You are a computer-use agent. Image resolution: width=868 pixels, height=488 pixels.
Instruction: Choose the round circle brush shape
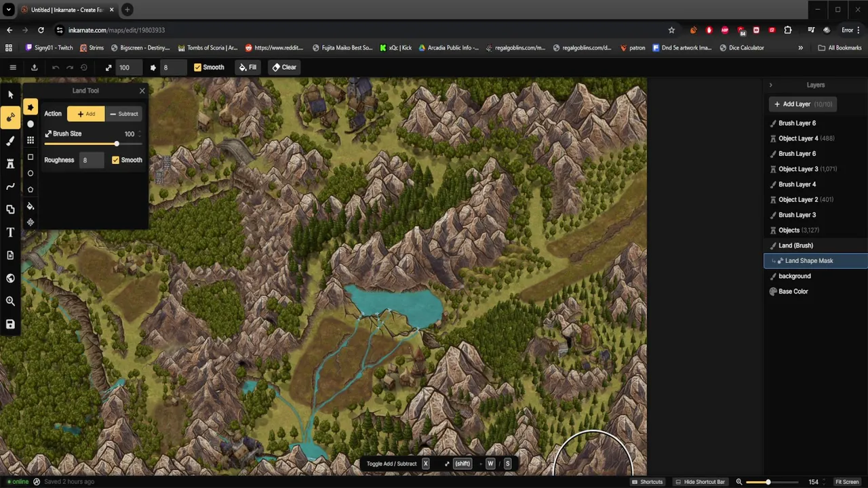coord(31,124)
